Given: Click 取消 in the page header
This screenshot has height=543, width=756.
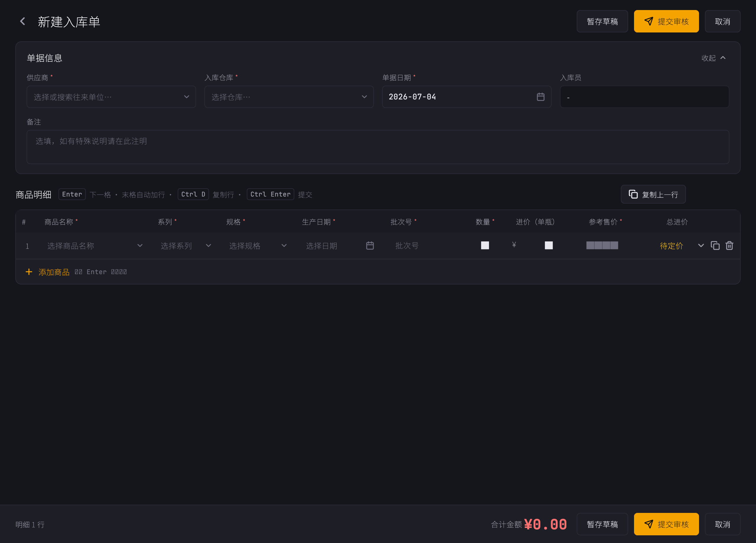Looking at the screenshot, I should [x=722, y=21].
